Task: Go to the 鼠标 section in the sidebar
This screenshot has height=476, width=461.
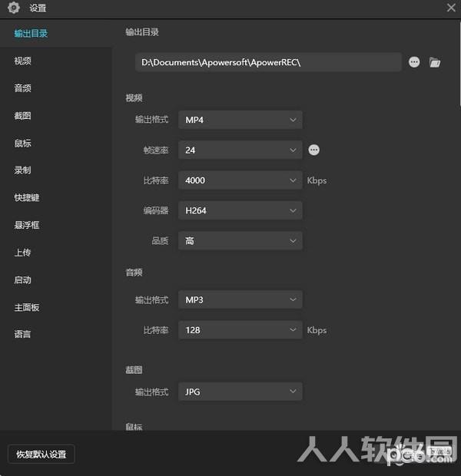Action: coord(23,143)
